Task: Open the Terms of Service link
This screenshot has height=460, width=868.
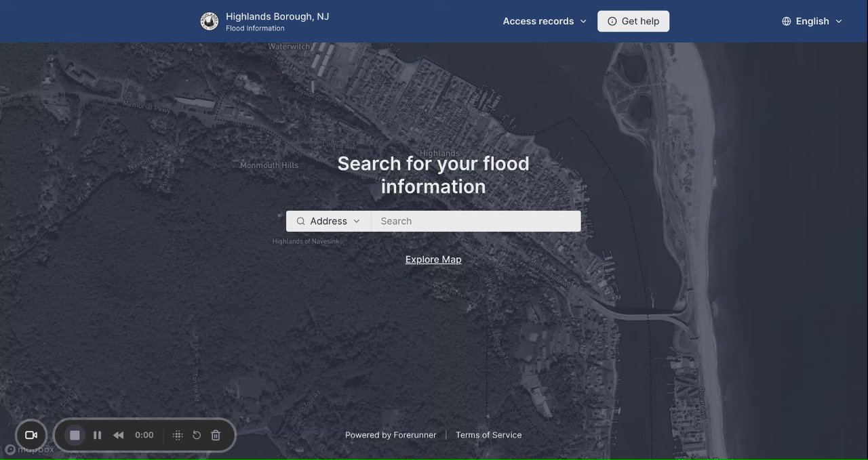Action: coord(488,435)
